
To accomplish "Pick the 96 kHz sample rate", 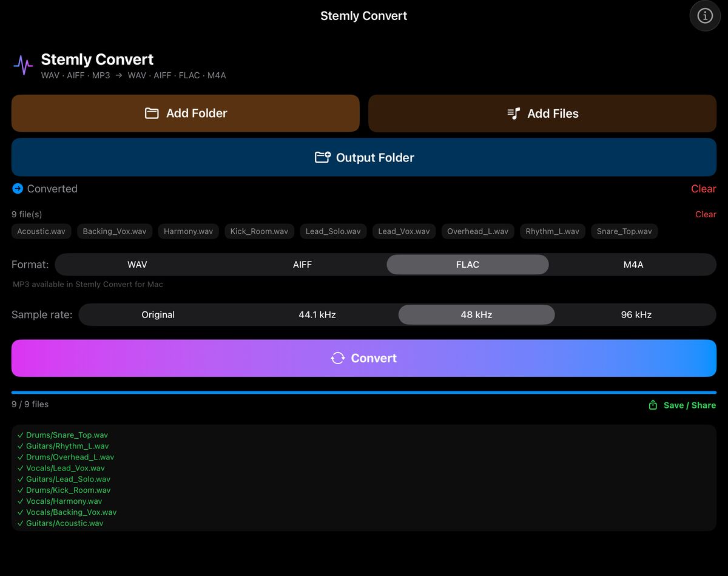I will 636,315.
